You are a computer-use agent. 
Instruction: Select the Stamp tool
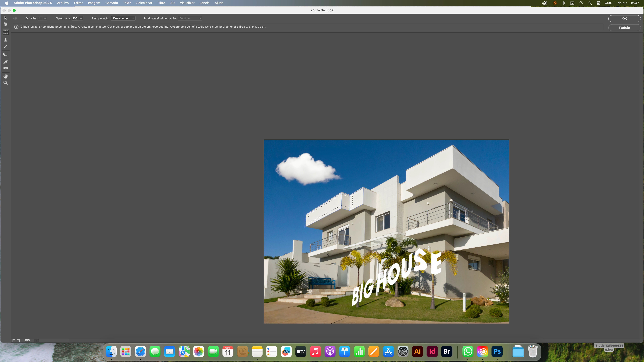[x=6, y=40]
